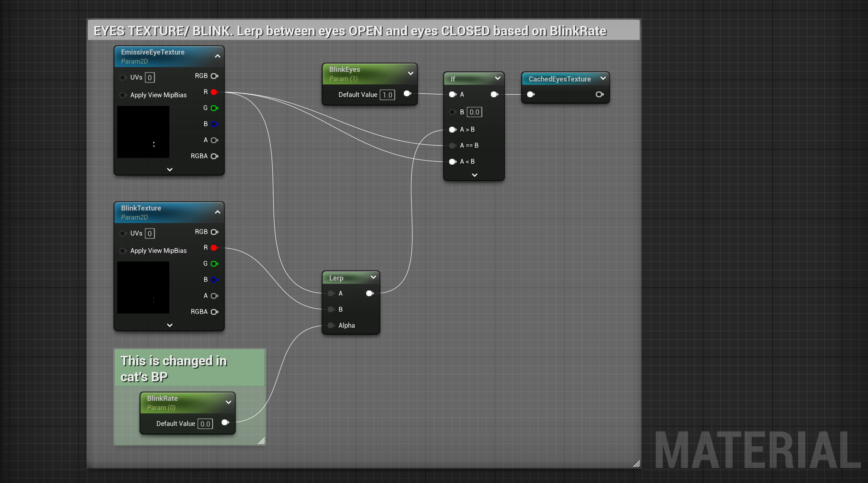Expand BlinkTexture advanced pins with bottom chevron
The width and height of the screenshot is (868, 483).
170,325
